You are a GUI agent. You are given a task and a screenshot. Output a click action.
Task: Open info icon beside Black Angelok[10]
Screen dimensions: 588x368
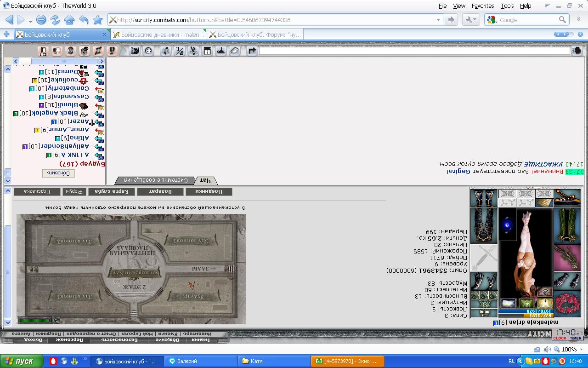click(16, 114)
